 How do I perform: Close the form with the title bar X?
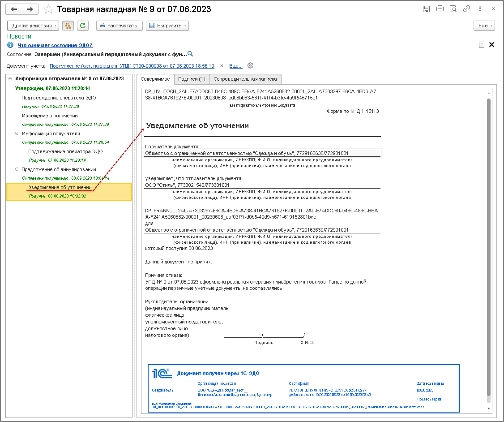point(493,9)
